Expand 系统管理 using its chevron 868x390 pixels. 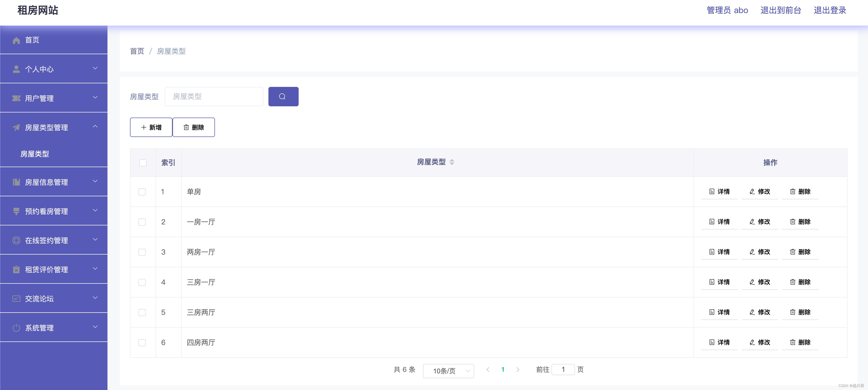point(95,327)
